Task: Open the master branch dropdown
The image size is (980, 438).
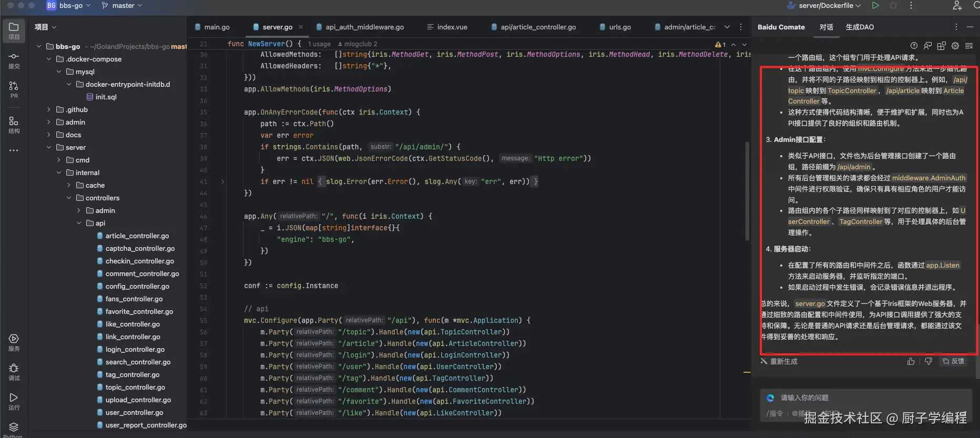Action: pyautogui.click(x=122, y=5)
